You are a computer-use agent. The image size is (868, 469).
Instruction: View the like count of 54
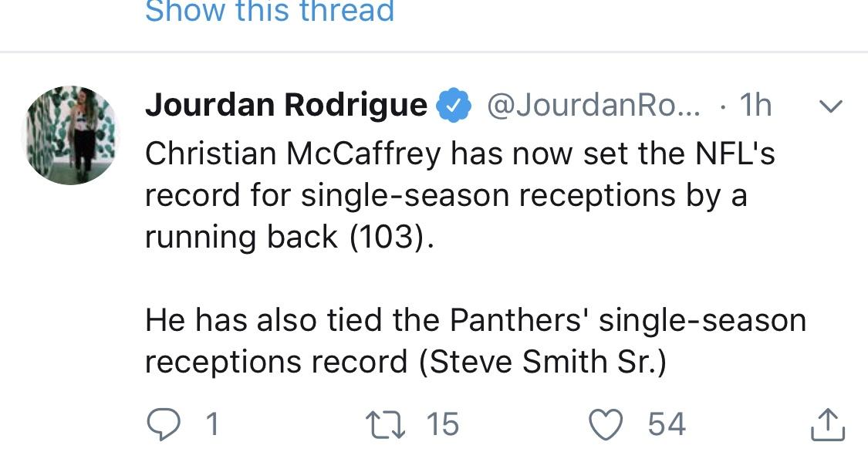click(667, 425)
